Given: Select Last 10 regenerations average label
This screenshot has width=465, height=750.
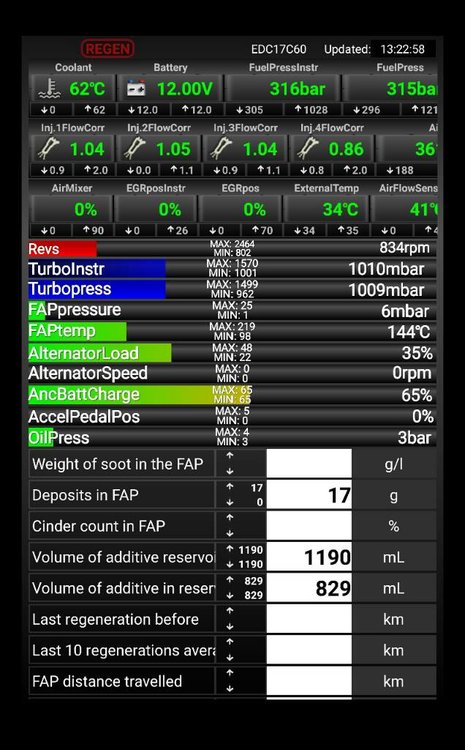Looking at the screenshot, I should tap(123, 651).
